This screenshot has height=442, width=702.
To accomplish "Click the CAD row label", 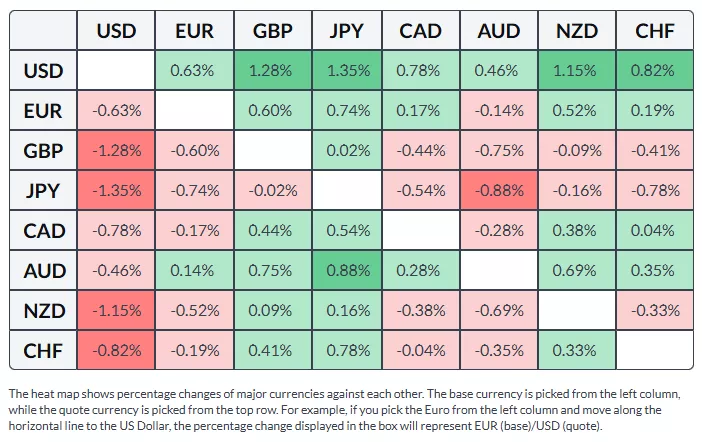I will pos(43,230).
